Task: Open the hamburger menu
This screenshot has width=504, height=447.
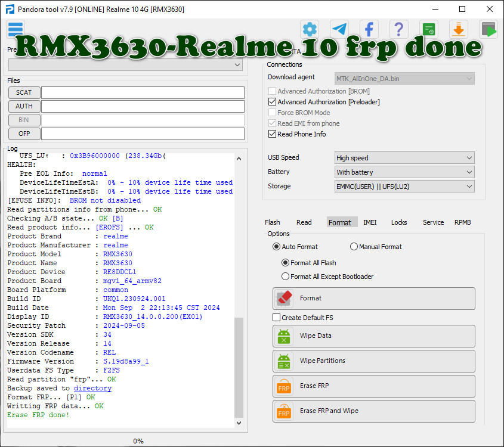Action: click(15, 29)
